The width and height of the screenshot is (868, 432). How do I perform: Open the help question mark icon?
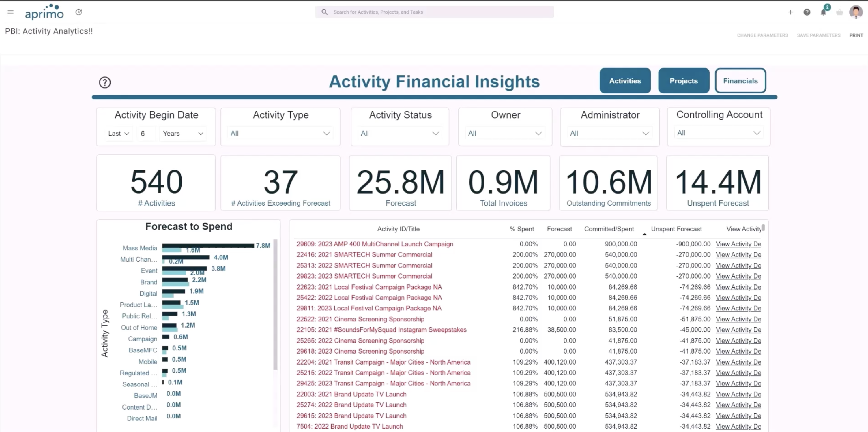click(807, 12)
